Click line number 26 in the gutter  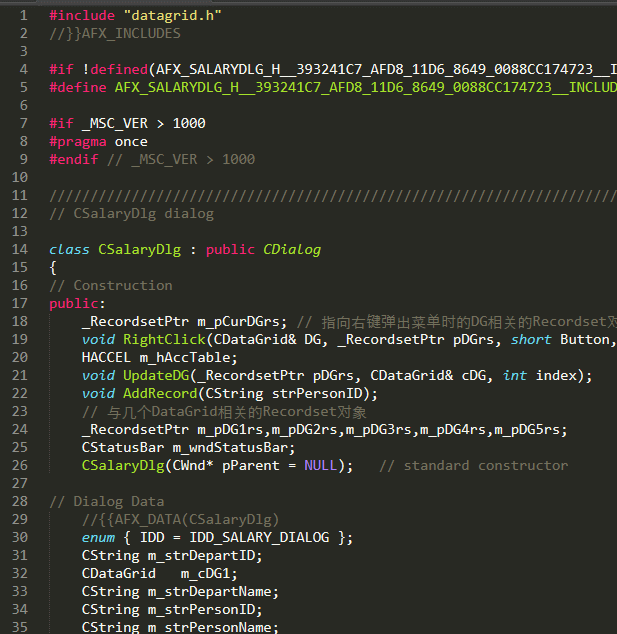tap(20, 465)
